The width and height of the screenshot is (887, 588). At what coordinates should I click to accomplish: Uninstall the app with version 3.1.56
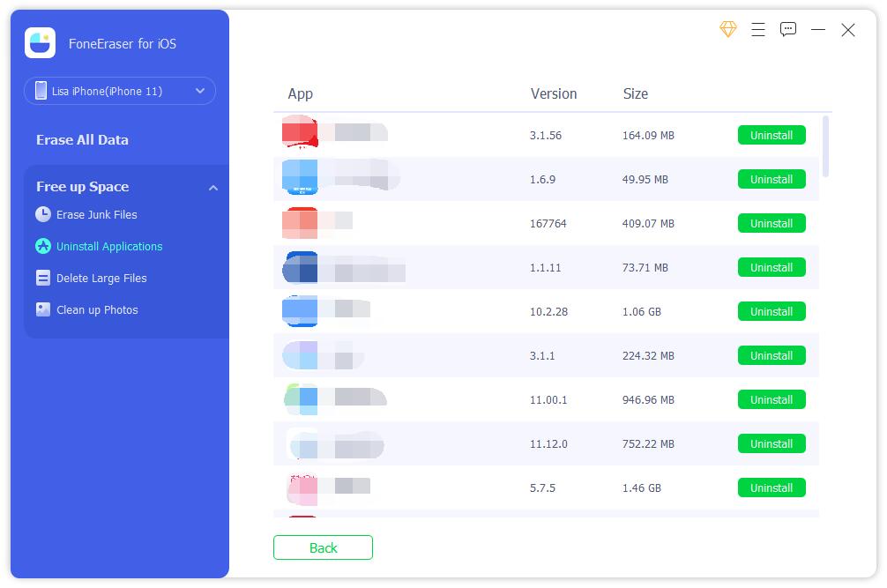point(771,135)
